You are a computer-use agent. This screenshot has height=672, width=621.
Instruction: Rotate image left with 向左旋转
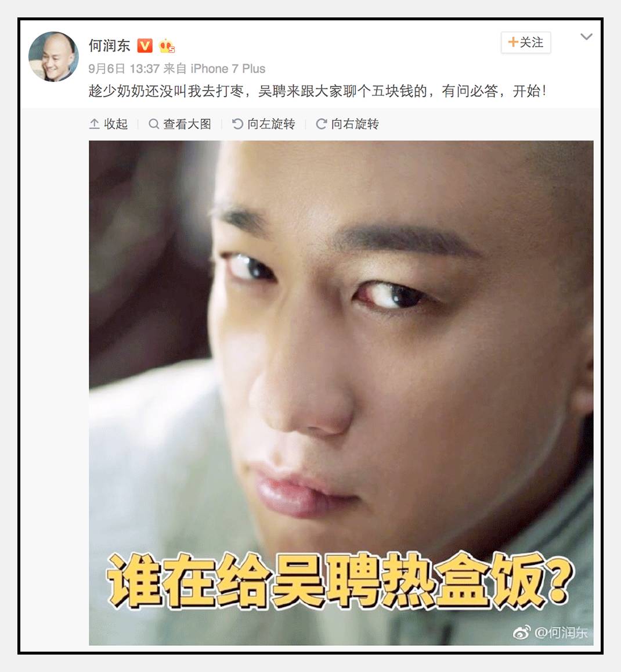click(264, 124)
